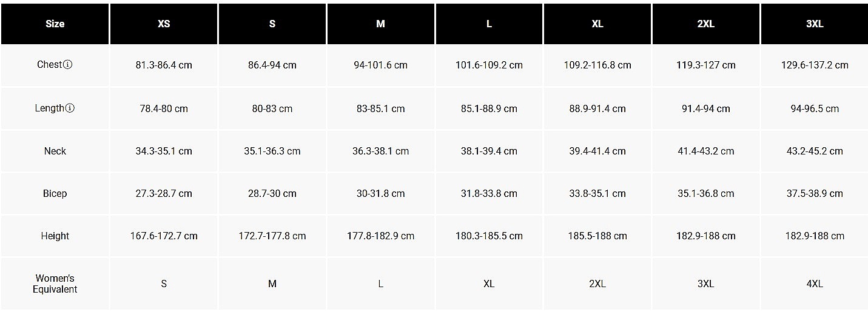Select the XS size column header
Viewport: 868px width, 312px height.
pyautogui.click(x=164, y=24)
